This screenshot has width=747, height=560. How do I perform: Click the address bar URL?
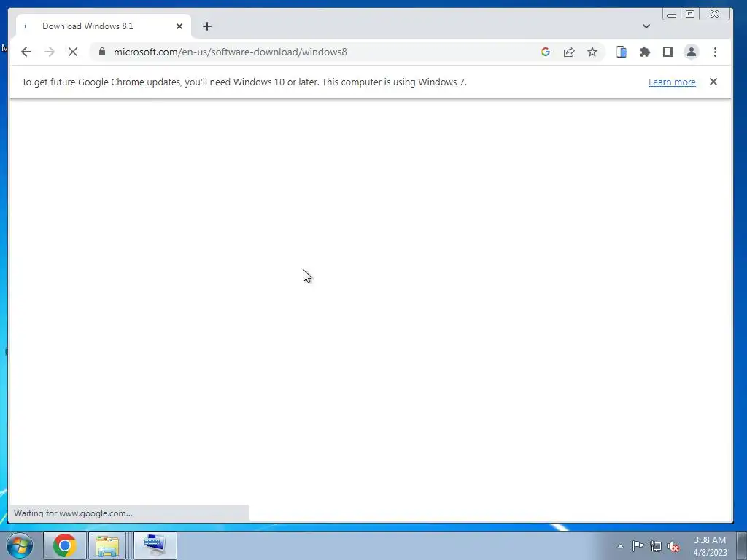[x=230, y=52]
